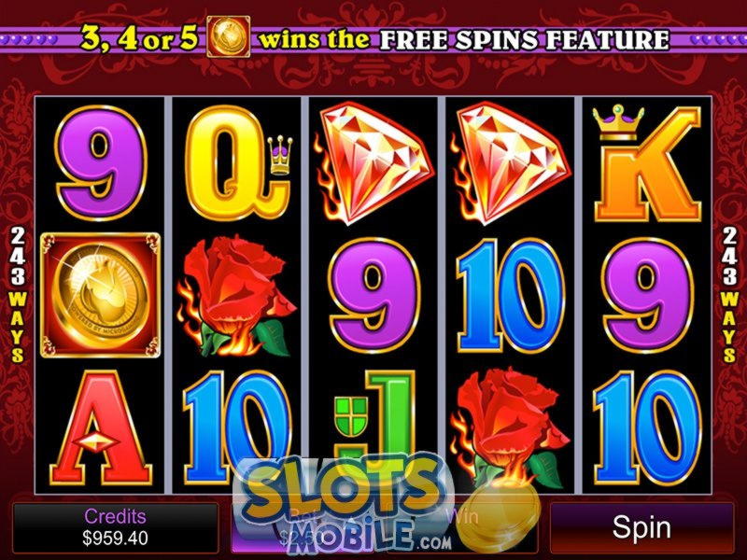This screenshot has width=747, height=560.
Task: Tap the blue 10 on the fifth reel
Action: click(x=647, y=427)
